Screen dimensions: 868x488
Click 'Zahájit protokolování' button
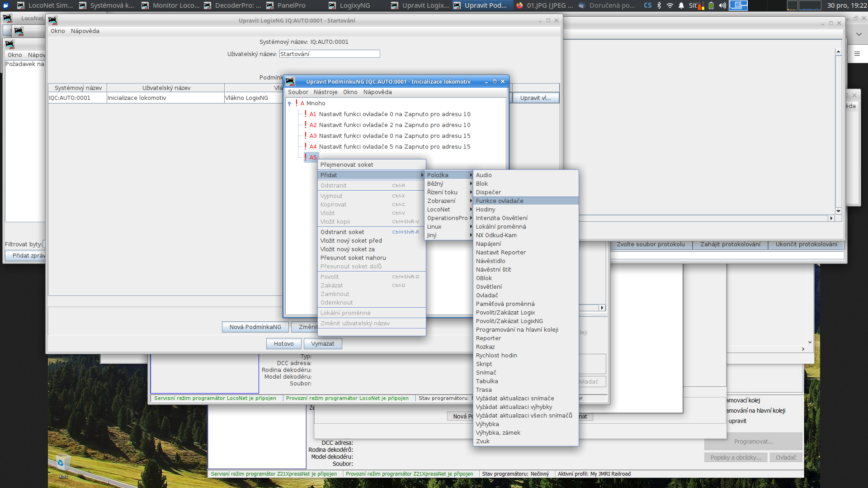[x=730, y=244]
